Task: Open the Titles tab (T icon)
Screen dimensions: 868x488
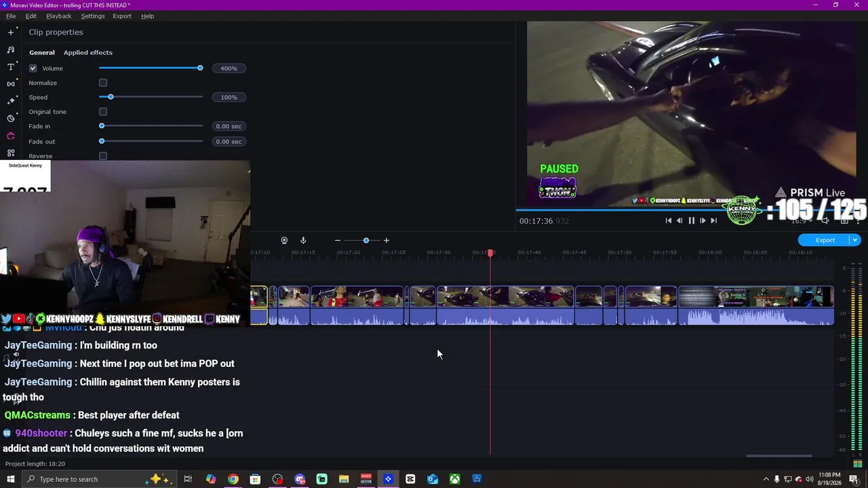Action: (x=11, y=67)
